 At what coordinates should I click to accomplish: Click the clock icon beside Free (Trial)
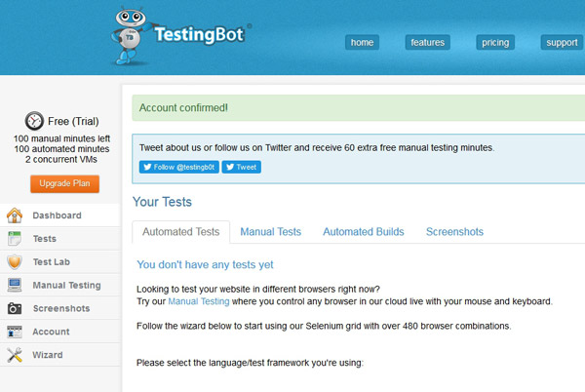click(x=34, y=121)
